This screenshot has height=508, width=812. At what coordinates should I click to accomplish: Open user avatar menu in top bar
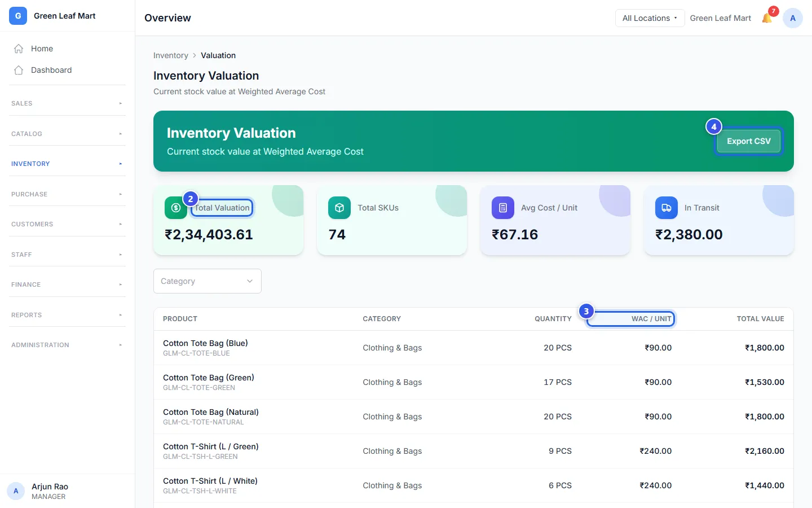pos(793,18)
